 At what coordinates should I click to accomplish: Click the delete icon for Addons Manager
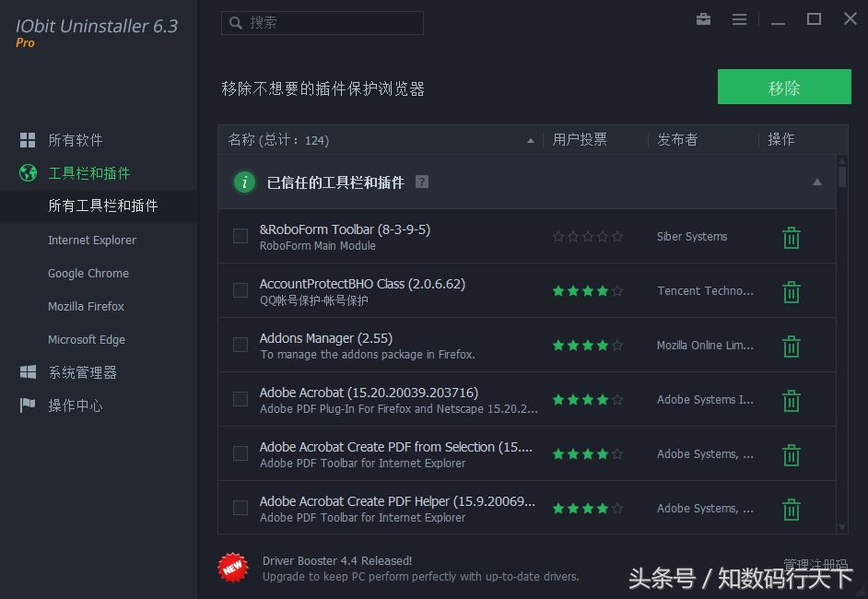[x=791, y=346]
